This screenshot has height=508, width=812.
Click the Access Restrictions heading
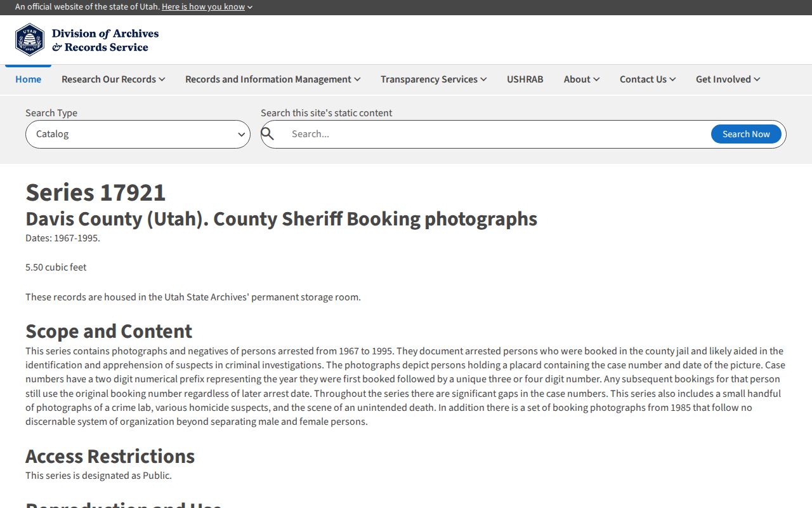click(110, 456)
